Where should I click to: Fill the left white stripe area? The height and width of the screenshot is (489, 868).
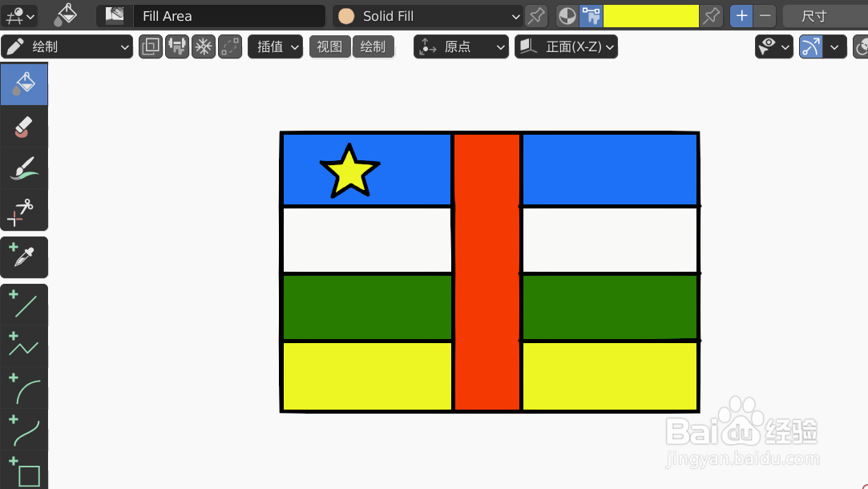tap(367, 240)
